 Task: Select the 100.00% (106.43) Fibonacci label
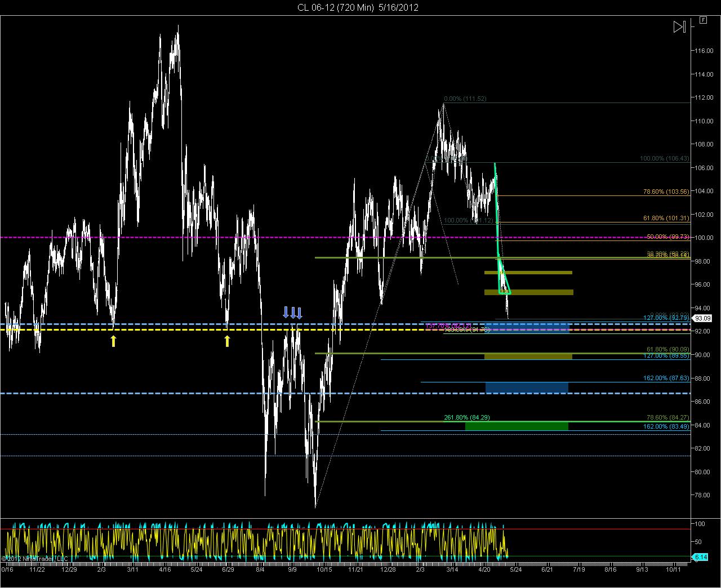tap(665, 159)
